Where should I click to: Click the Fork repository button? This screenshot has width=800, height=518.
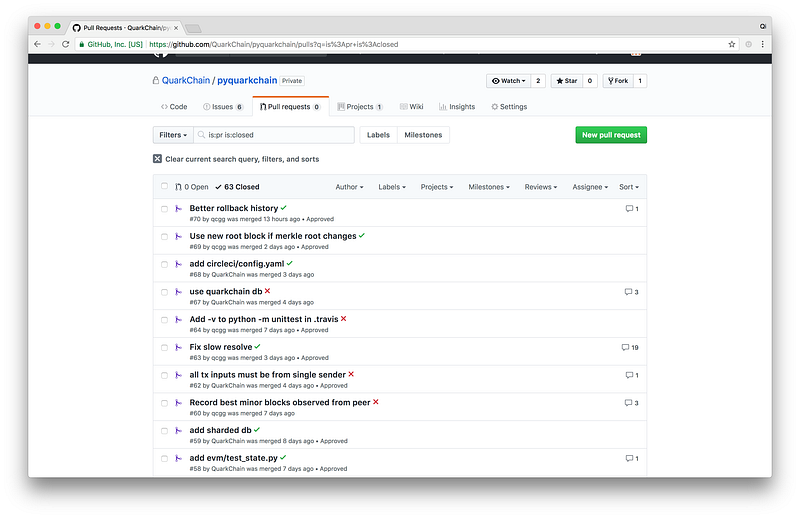(x=618, y=81)
